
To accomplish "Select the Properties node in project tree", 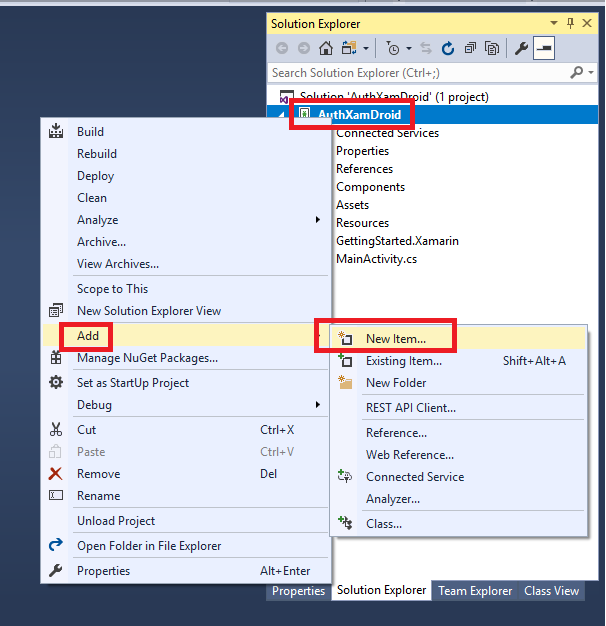I will click(362, 151).
